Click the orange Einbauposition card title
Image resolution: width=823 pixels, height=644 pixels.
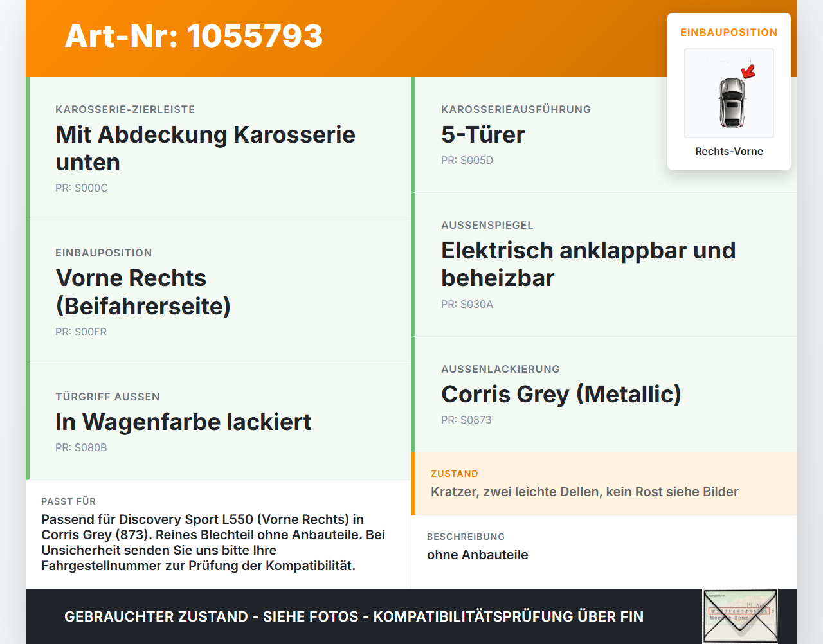point(729,32)
